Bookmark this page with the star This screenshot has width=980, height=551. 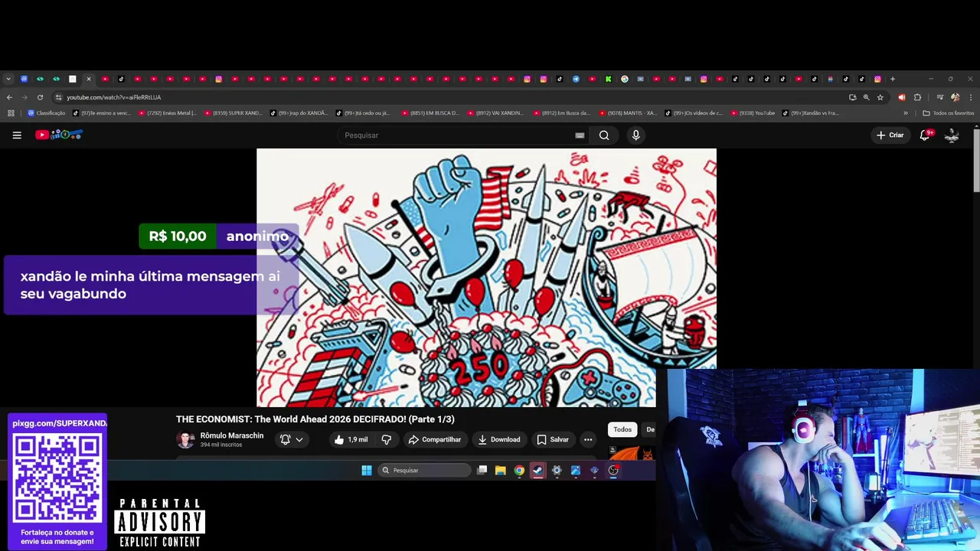point(880,97)
